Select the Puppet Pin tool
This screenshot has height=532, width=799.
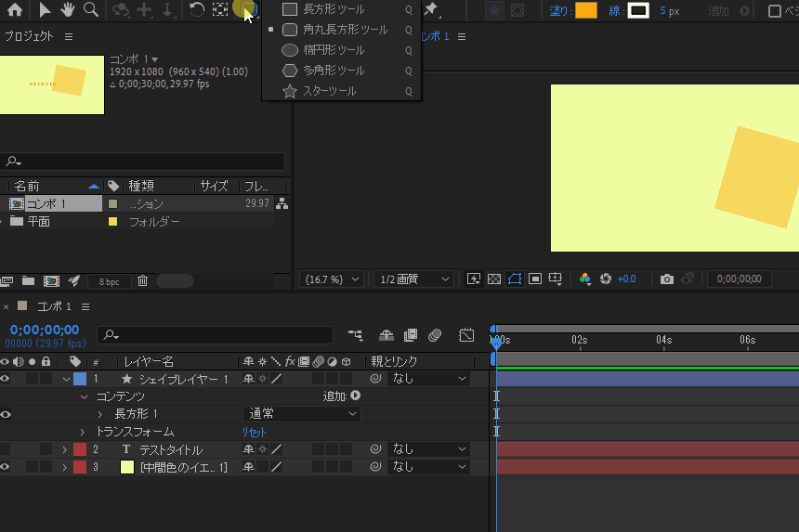pos(431,8)
